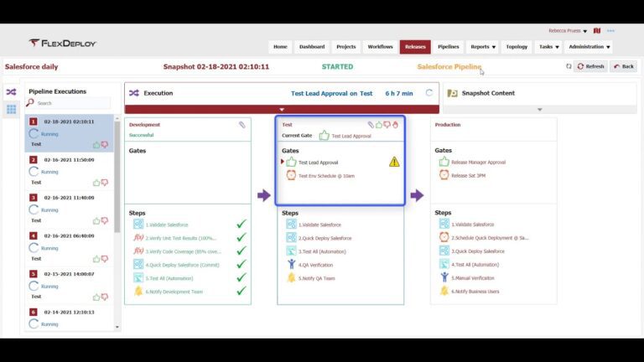
Task: Click Snapshot Content panel icon
Action: (x=452, y=93)
